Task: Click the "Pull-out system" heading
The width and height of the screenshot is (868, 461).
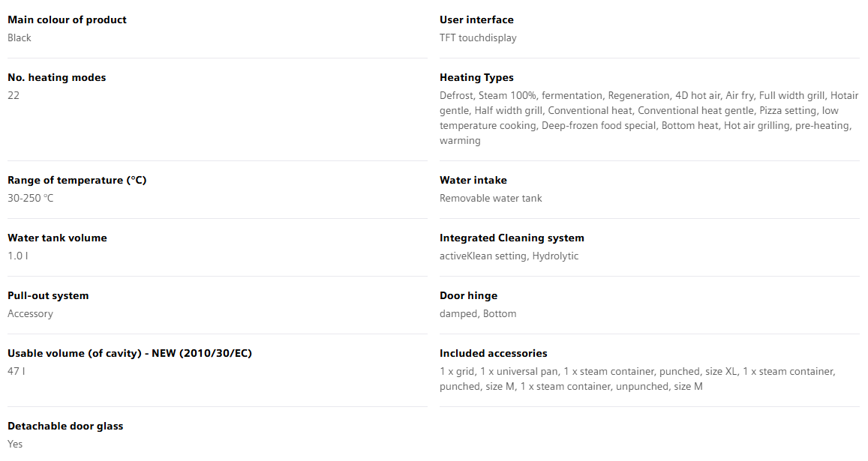Action: point(48,296)
